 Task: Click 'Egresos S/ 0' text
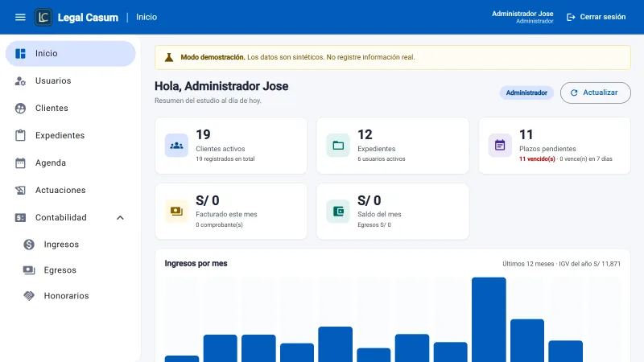point(374,224)
